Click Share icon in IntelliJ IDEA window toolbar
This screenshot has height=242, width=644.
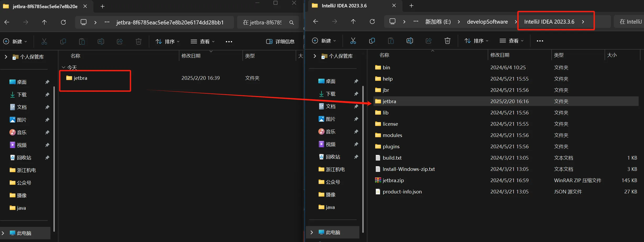[429, 41]
